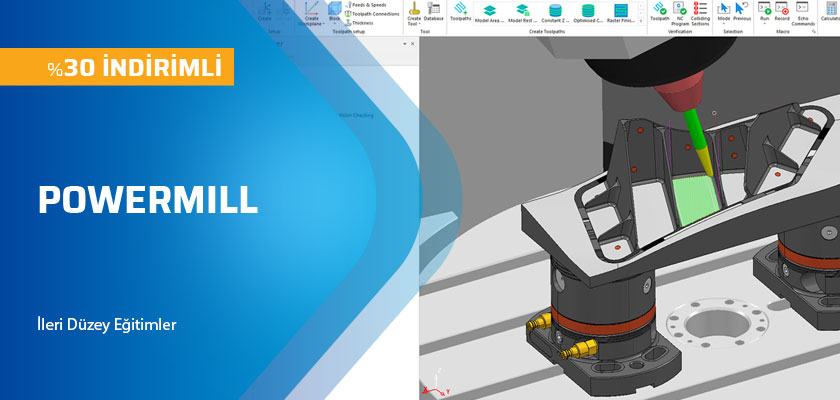Select Raster Finishing toolpath
Screen dimensions: 840x400
point(620,12)
